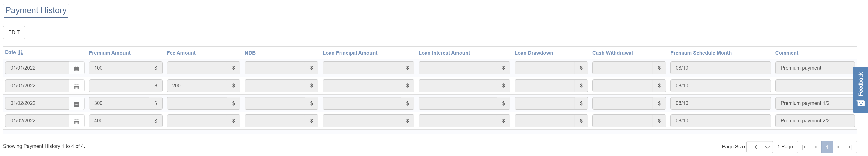Go to first page of payment history

(804, 147)
